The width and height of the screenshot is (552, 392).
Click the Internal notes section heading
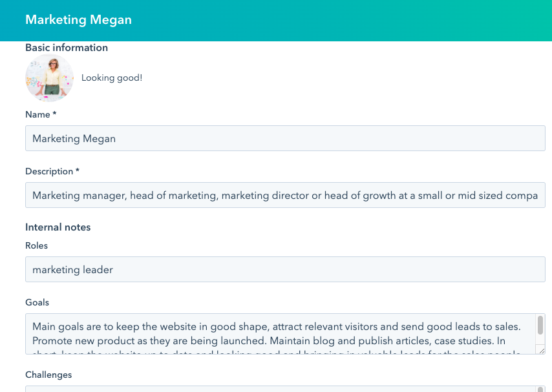[x=58, y=227]
